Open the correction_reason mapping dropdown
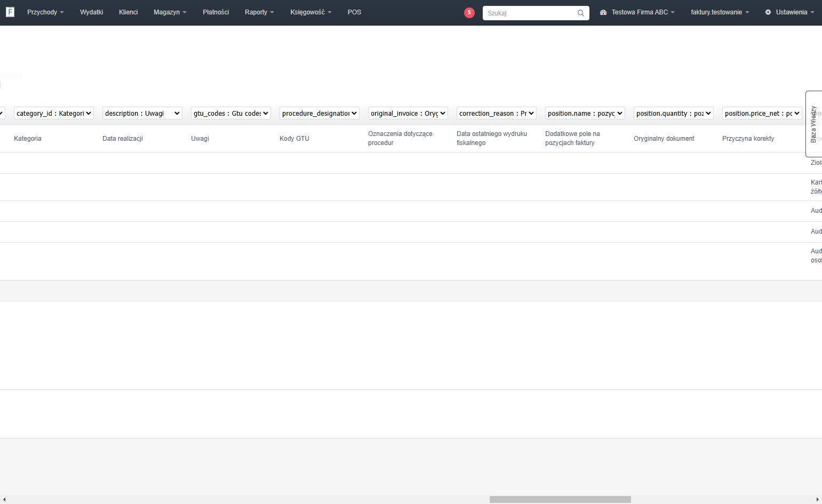The width and height of the screenshot is (822, 504). 497,113
